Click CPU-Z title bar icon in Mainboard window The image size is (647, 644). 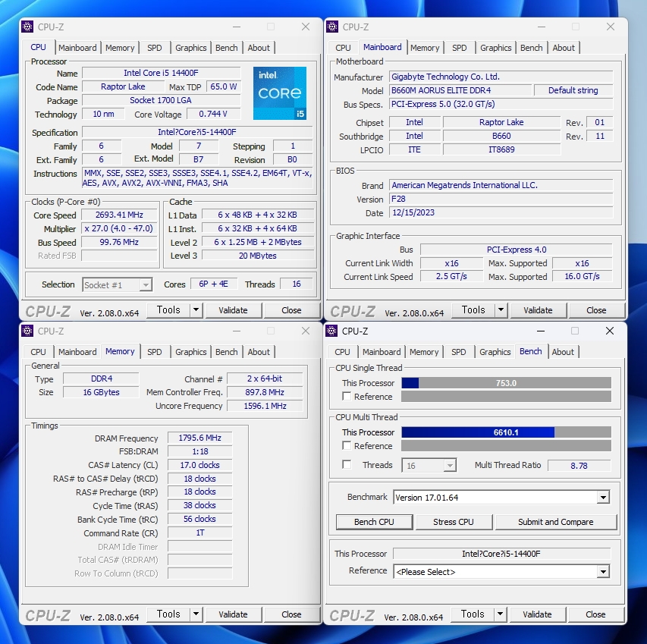point(332,27)
